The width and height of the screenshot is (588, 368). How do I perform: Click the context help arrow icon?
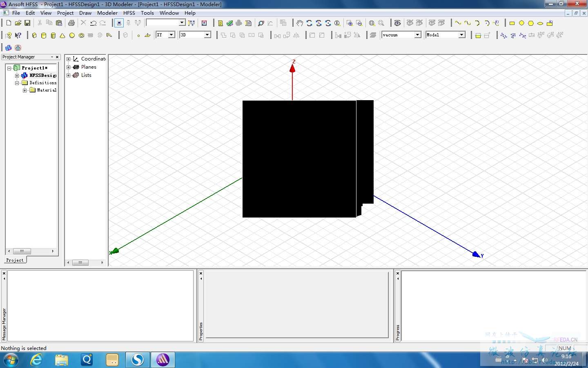pyautogui.click(x=18, y=36)
